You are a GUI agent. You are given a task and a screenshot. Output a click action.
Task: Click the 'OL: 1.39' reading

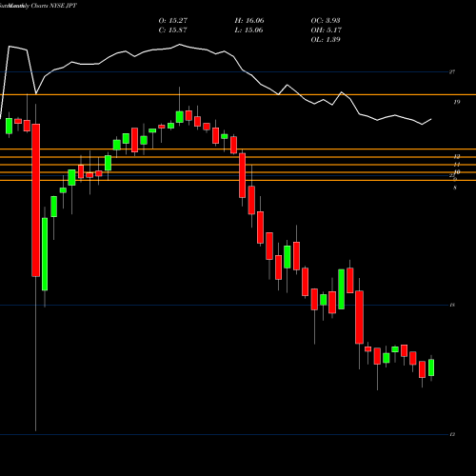(x=326, y=40)
